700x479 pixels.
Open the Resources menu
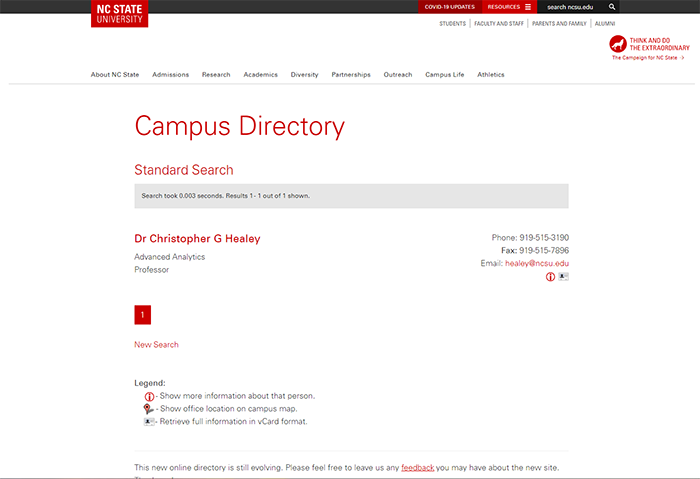click(x=509, y=7)
